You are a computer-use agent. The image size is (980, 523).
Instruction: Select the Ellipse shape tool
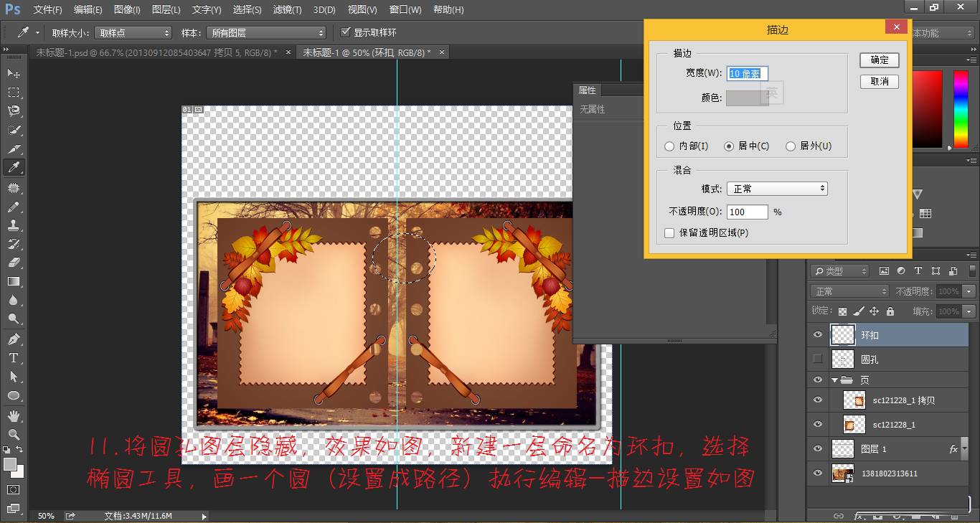tap(14, 395)
